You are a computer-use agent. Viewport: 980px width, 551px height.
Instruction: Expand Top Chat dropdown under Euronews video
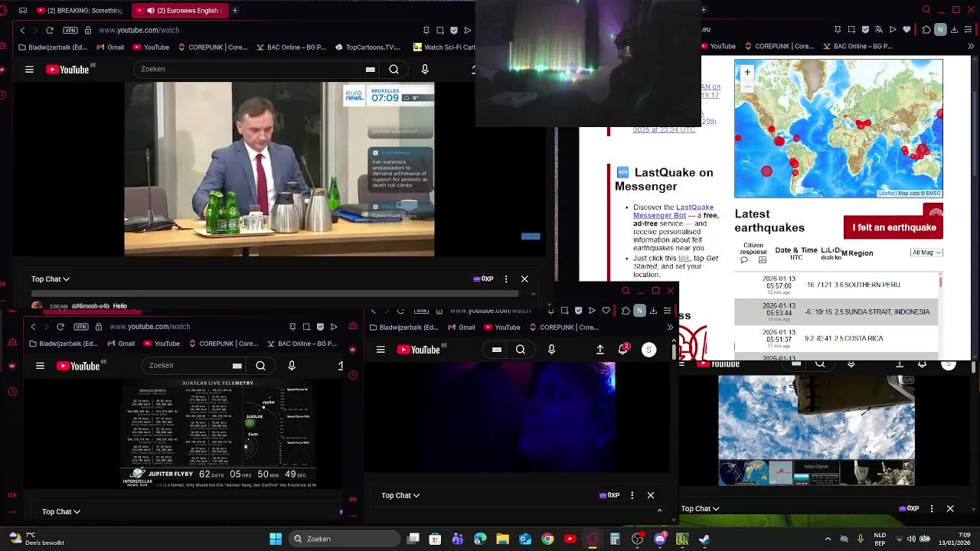pos(51,279)
